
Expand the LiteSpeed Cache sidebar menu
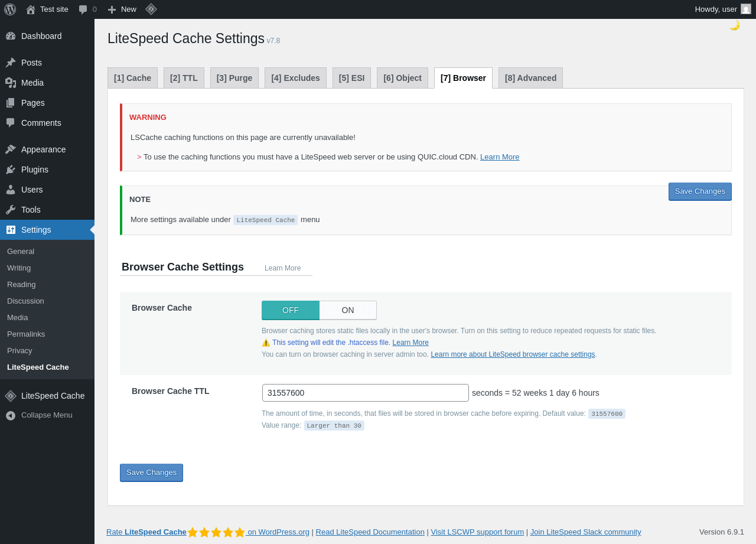click(x=53, y=396)
